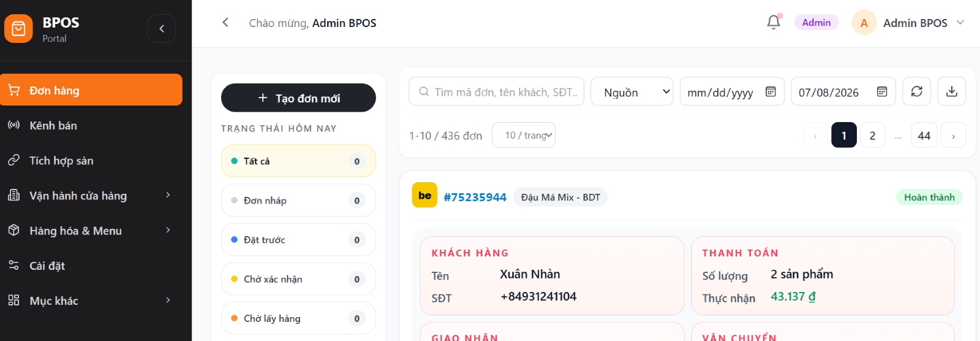Select the Đặt trước status filter
Viewport: 980px width, 341px height.
(x=298, y=240)
